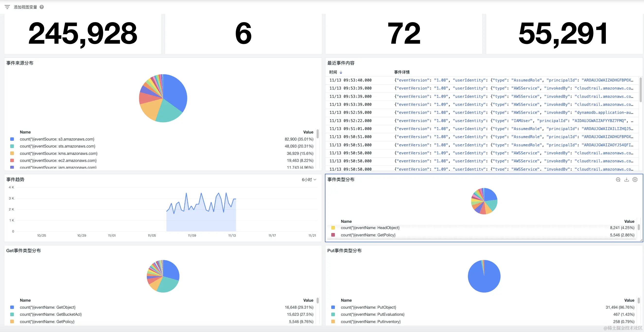Click the GetObject blue color swatch
The width and height of the screenshot is (644, 332).
tap(12, 307)
